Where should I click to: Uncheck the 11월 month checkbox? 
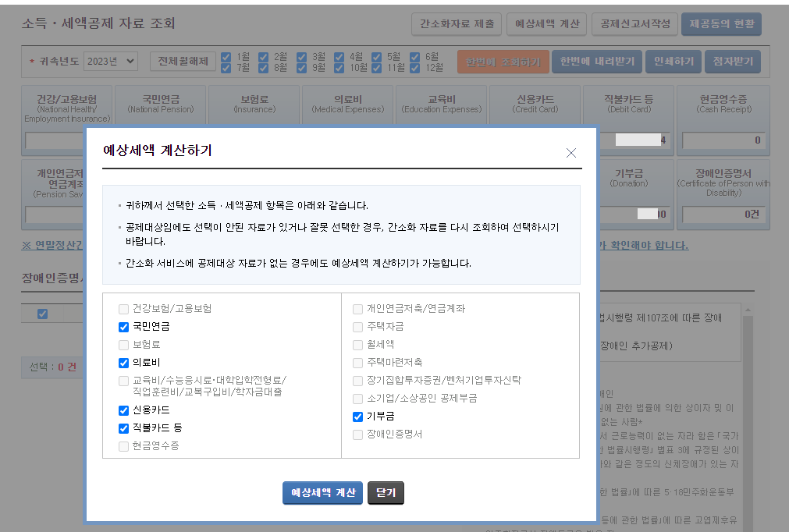pos(376,68)
